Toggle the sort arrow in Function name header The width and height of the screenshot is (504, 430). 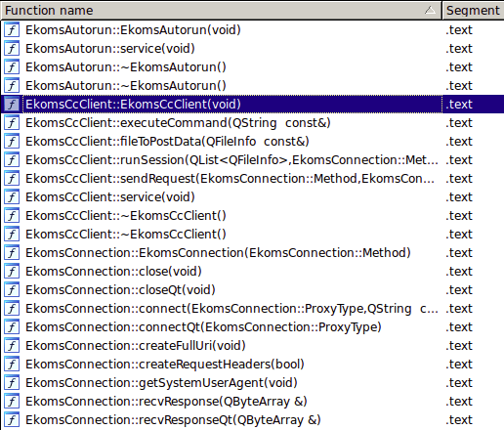click(430, 11)
